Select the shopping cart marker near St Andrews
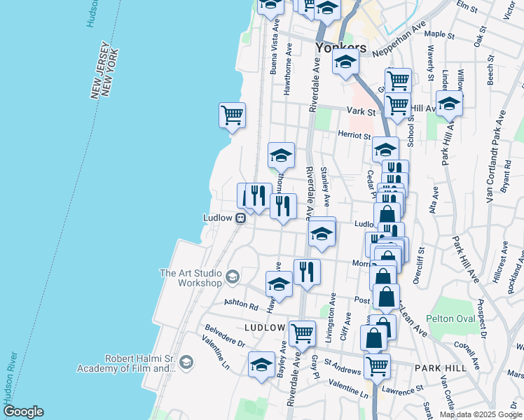This screenshot has width=524, height=420. pyautogui.click(x=377, y=365)
